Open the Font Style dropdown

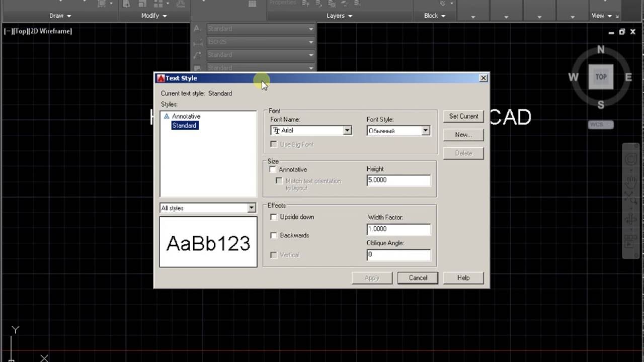[426, 131]
